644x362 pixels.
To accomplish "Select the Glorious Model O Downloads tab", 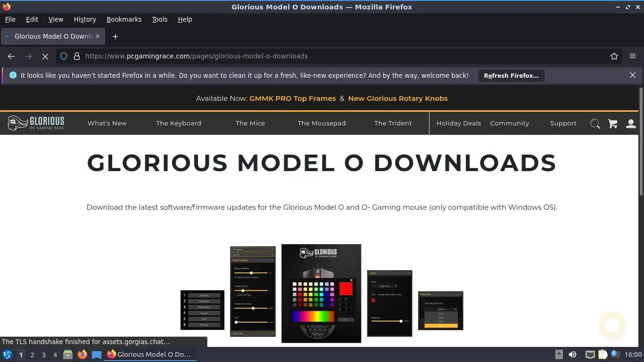I will point(53,36).
